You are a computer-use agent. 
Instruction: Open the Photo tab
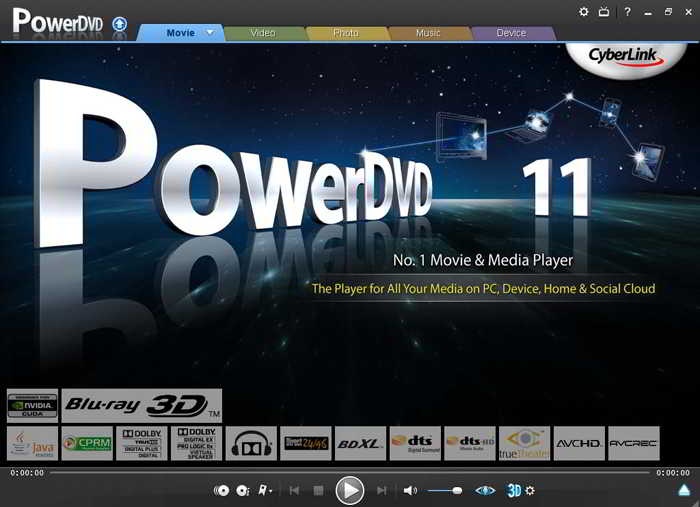point(345,33)
